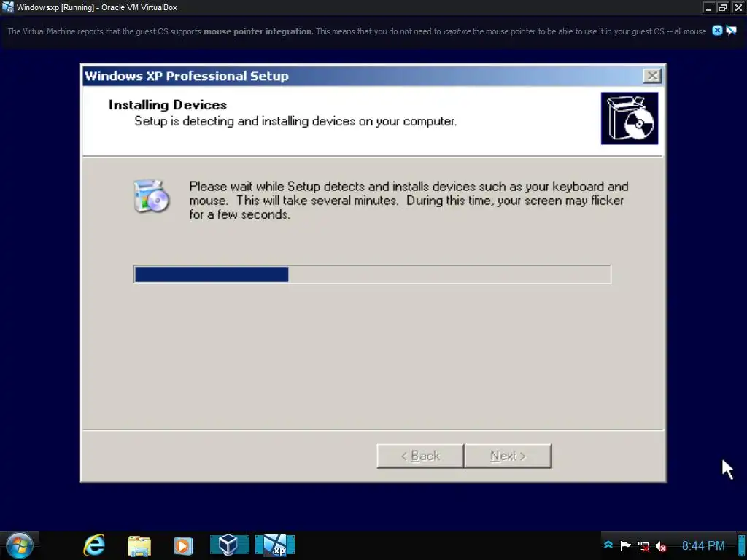Image resolution: width=747 pixels, height=560 pixels.
Task: Launch Windows Media Player from taskbar
Action: (x=183, y=545)
